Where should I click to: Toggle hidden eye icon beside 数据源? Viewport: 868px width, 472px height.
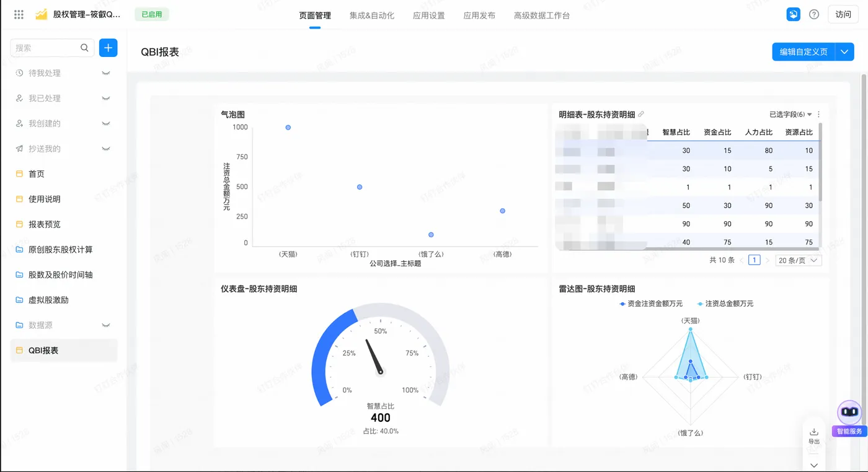[x=105, y=325]
